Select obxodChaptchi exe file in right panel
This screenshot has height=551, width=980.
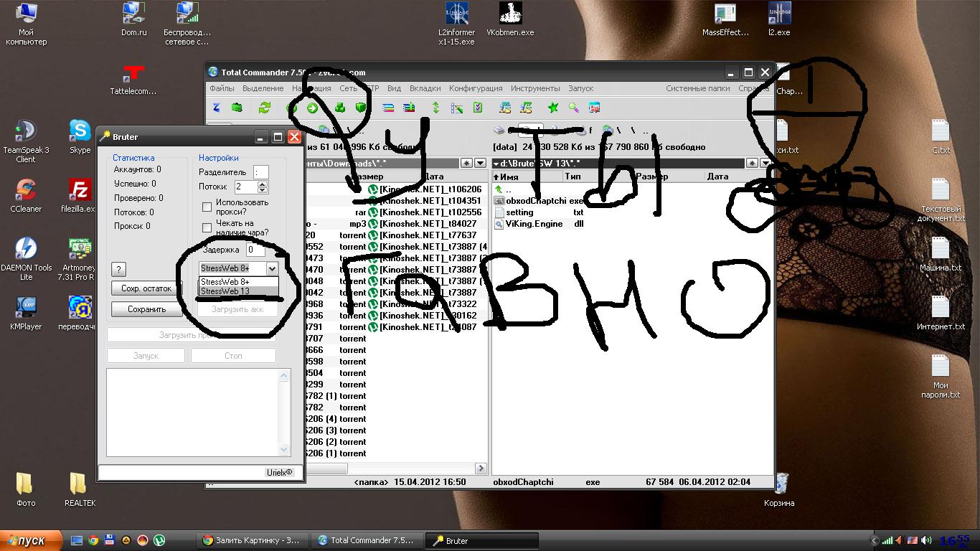534,201
